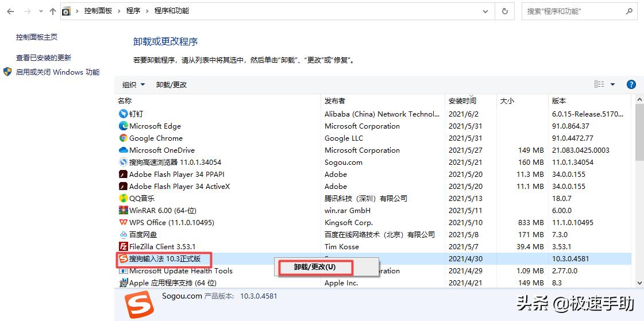Click the Control Panel icon in address bar
644x321 pixels.
[x=66, y=11]
